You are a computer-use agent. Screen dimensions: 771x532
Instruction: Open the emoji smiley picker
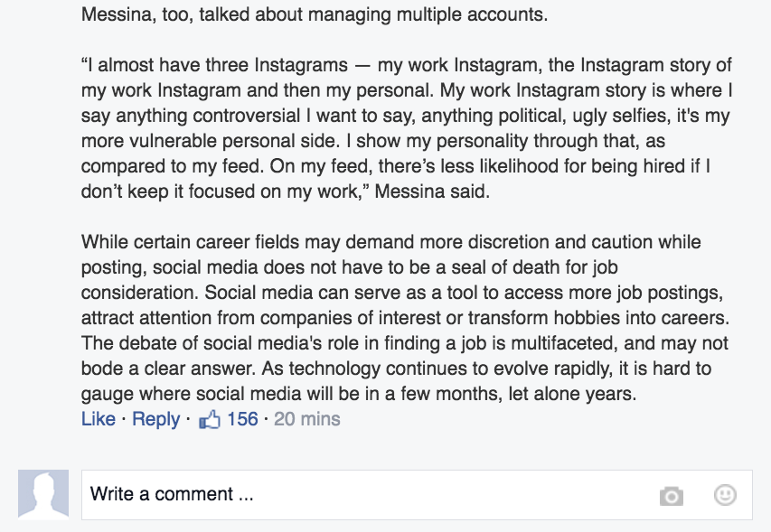[725, 495]
